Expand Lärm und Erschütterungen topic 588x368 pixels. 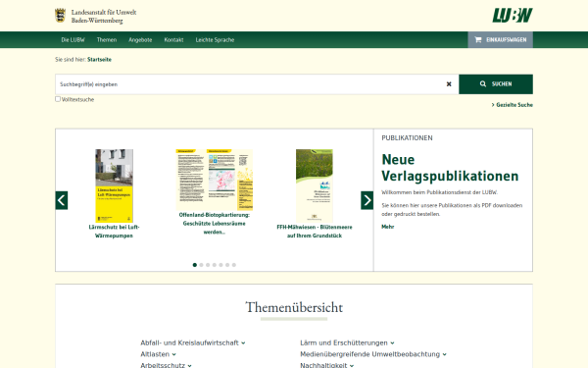coord(347,342)
